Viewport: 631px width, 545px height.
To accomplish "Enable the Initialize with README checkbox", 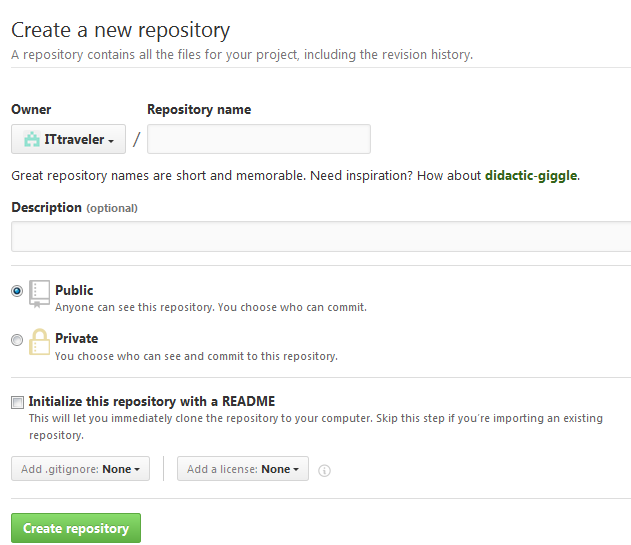I will 17,402.
